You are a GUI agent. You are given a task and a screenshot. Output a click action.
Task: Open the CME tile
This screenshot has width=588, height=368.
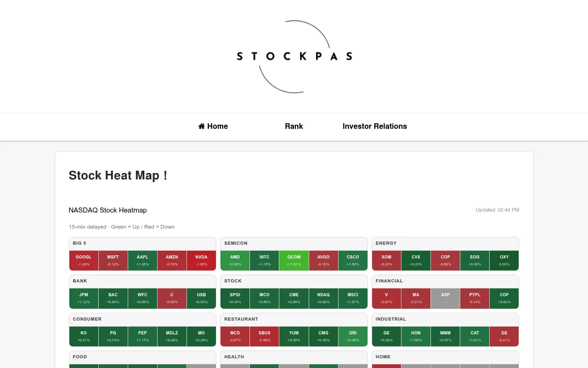coord(294,298)
